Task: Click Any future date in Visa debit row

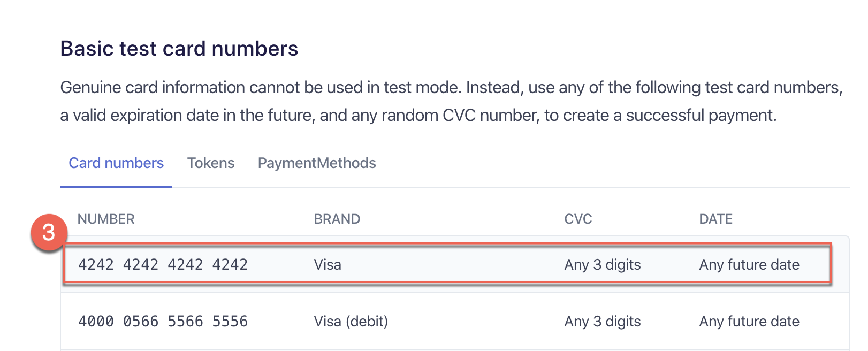Action: (749, 322)
